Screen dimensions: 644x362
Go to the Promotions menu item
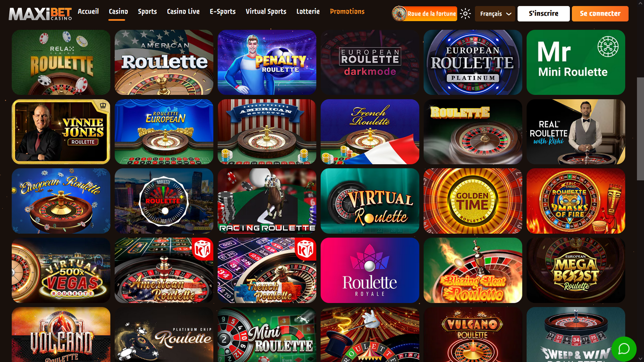click(x=347, y=11)
